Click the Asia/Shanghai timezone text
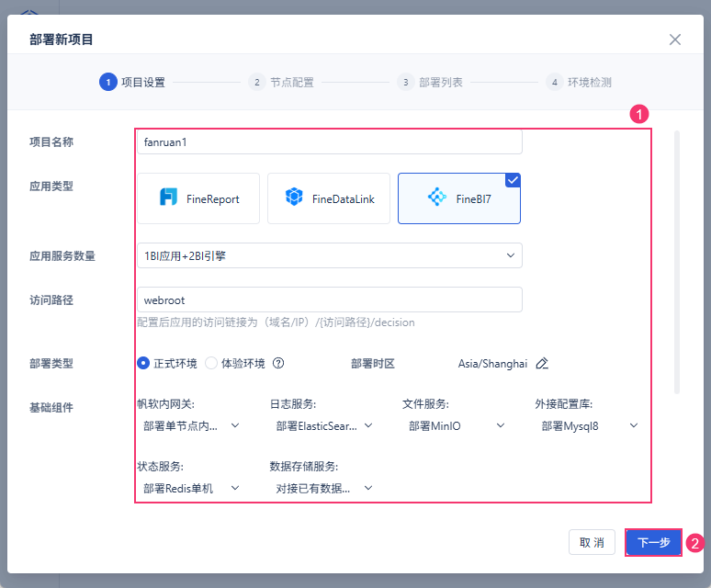This screenshot has width=711, height=588. point(492,364)
